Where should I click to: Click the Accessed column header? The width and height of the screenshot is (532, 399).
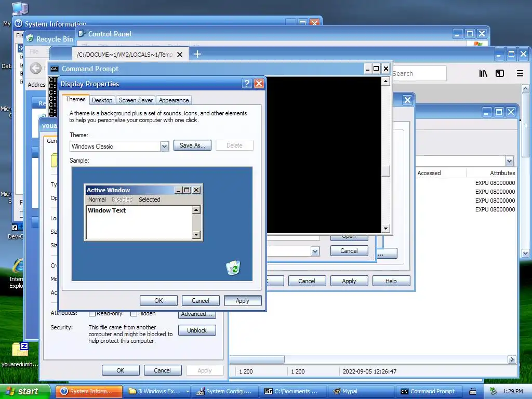[441, 173]
